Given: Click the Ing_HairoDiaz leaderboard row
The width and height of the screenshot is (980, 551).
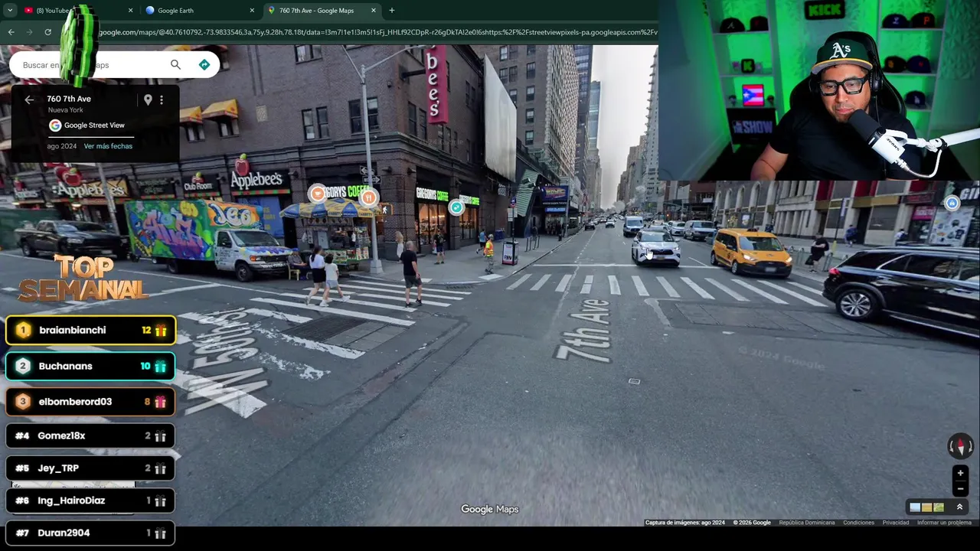Looking at the screenshot, I should point(90,500).
